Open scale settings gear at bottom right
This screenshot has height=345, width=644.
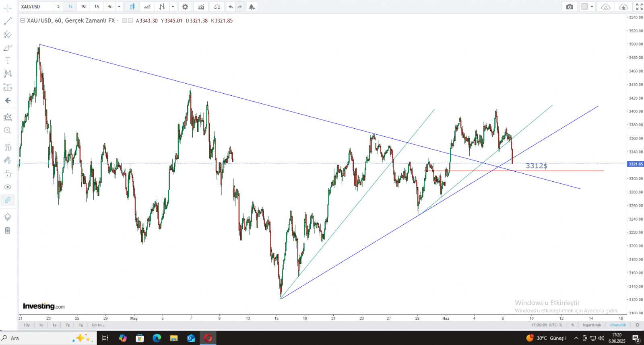[x=637, y=325]
